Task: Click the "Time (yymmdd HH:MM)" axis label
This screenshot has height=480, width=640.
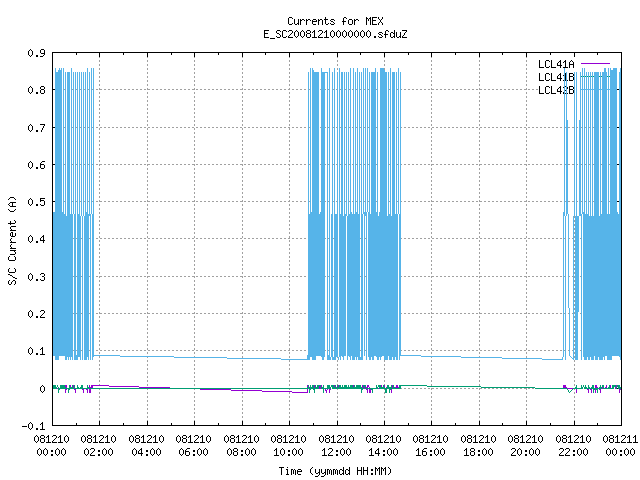Action: tap(335, 471)
